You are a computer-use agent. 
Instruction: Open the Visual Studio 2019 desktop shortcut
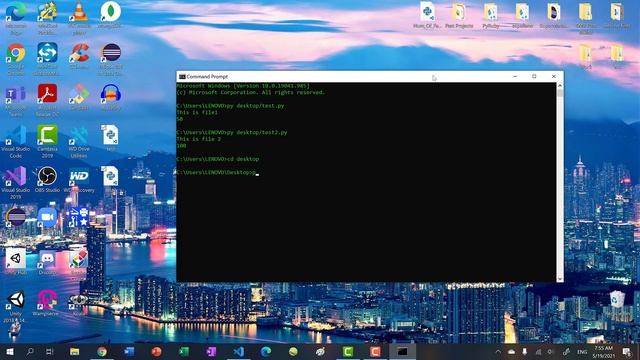coord(16,182)
